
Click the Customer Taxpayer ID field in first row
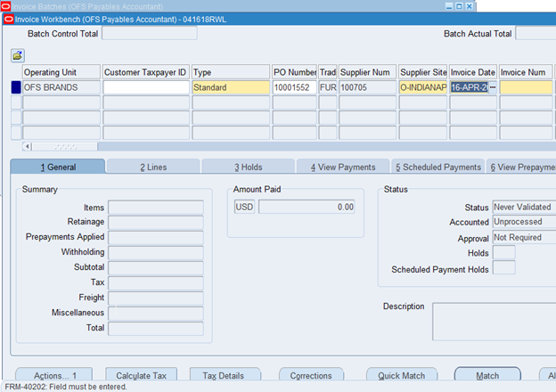(x=146, y=87)
